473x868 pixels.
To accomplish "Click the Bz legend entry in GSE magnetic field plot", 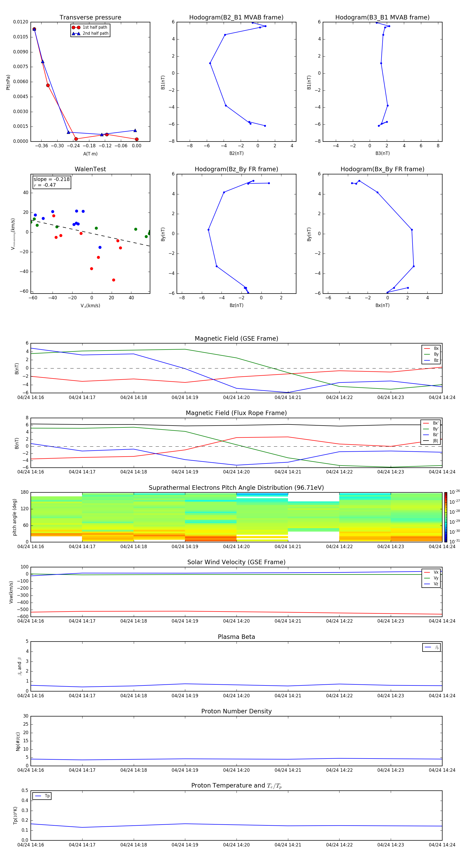I will [x=431, y=360].
